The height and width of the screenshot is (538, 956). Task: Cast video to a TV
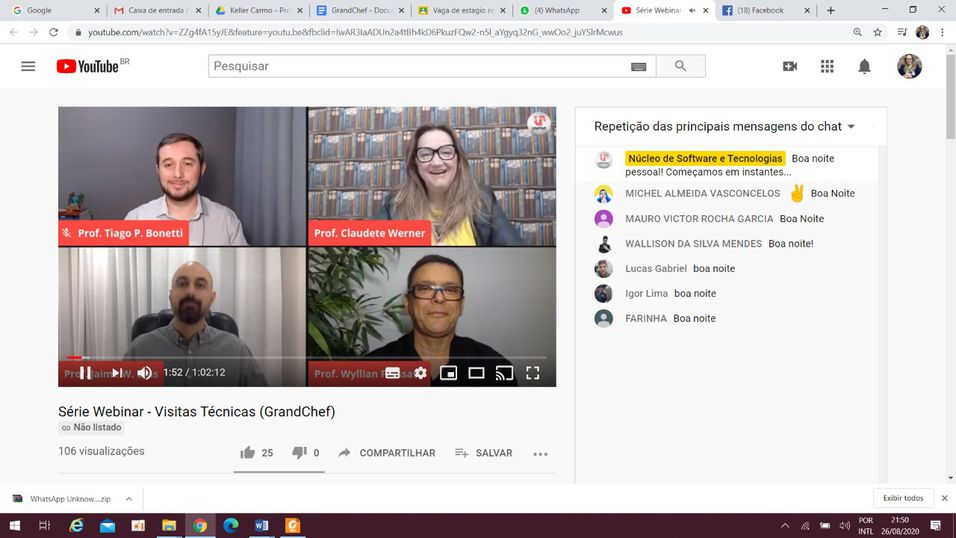(x=505, y=373)
